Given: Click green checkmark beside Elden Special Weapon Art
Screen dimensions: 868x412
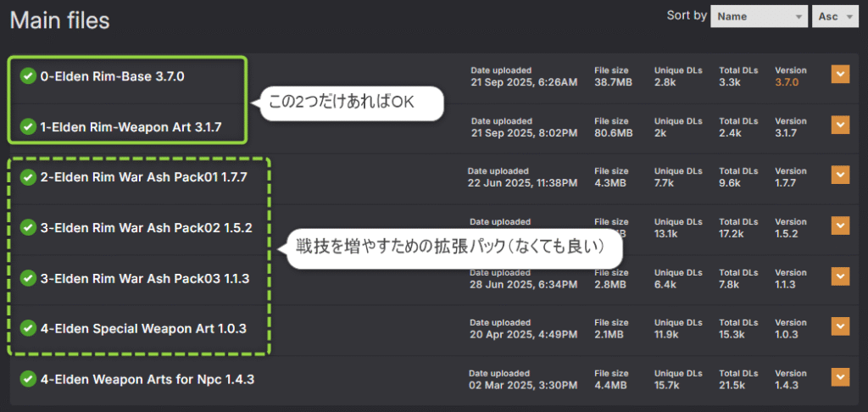Looking at the screenshot, I should 29,327.
